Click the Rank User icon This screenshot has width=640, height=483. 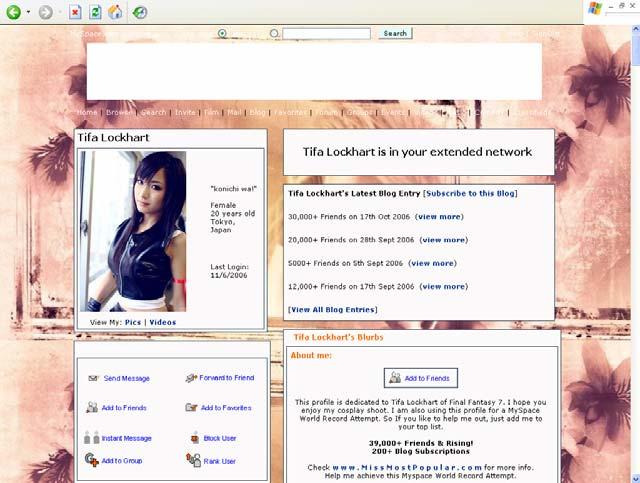tap(193, 461)
